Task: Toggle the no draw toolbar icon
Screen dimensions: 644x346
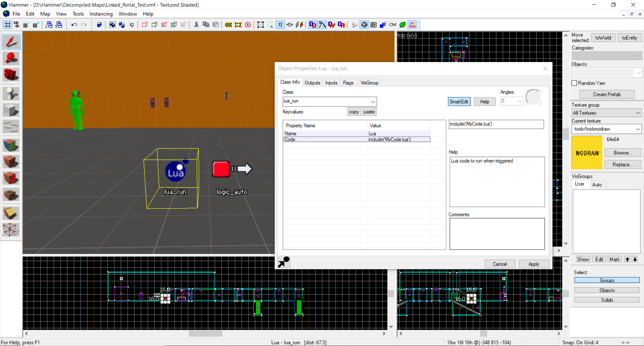Action: pyautogui.click(x=412, y=24)
